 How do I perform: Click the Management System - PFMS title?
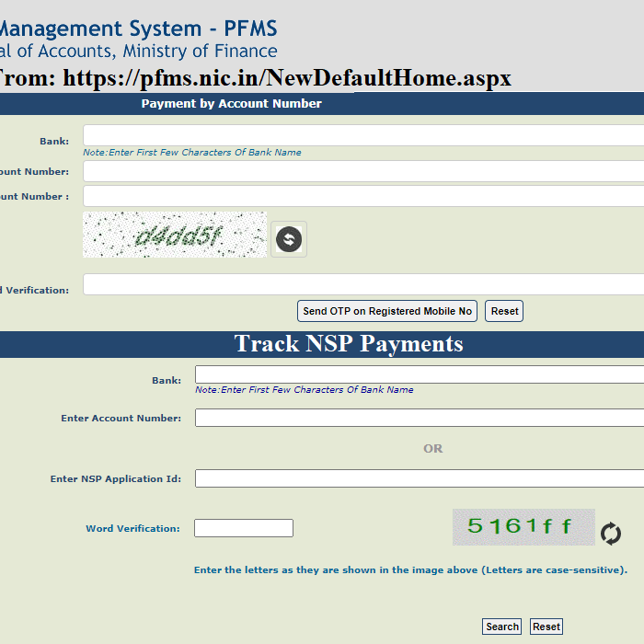pos(138,28)
